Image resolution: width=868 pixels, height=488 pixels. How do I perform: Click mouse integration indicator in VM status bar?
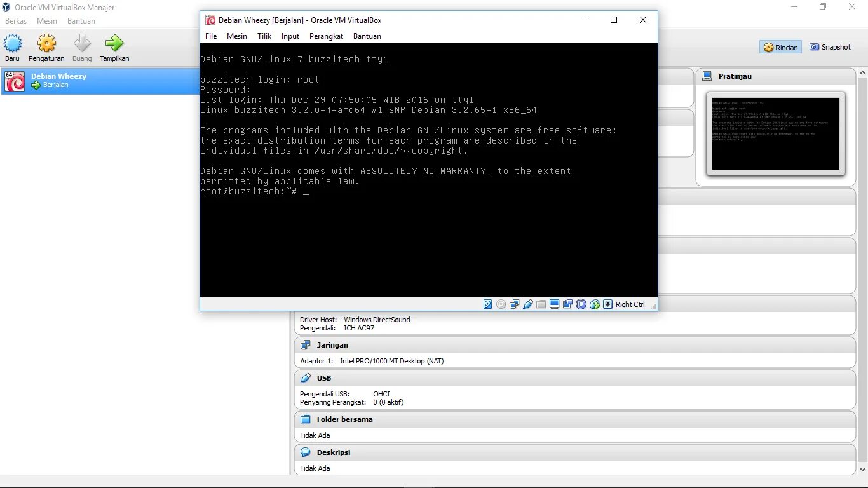[595, 304]
